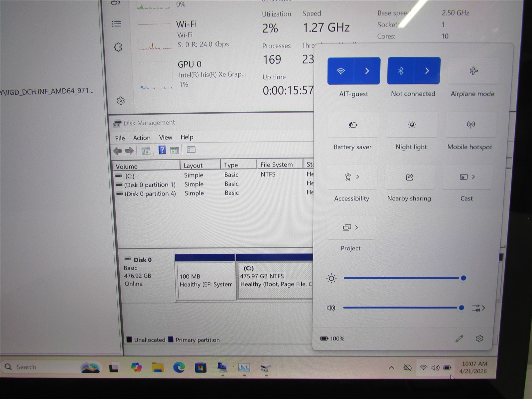Expand Bluetooth devices chevron

pos(427,71)
